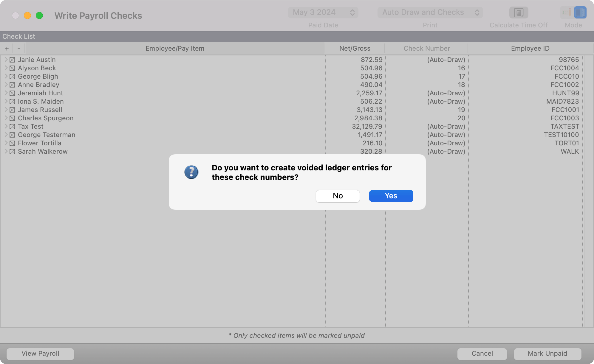The width and height of the screenshot is (594, 364).
Task: Toggle the Sarah Walkerow checkbox
Action: pos(12,152)
